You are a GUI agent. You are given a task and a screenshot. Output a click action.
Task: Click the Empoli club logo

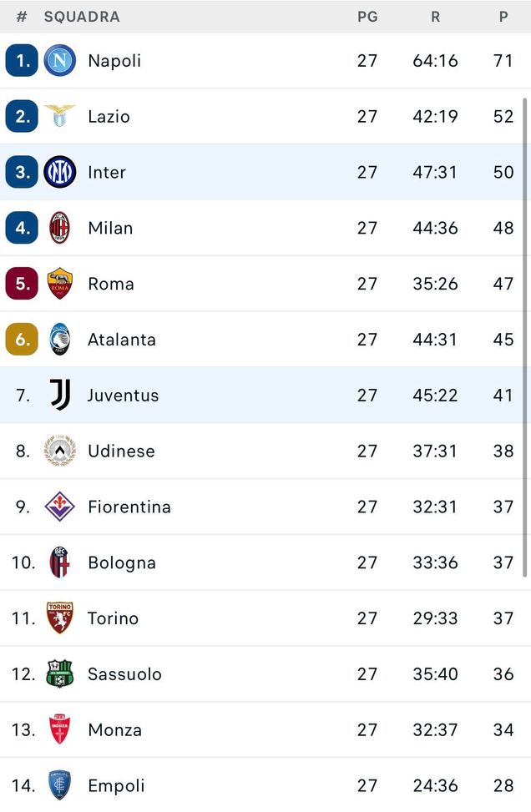[x=58, y=785]
